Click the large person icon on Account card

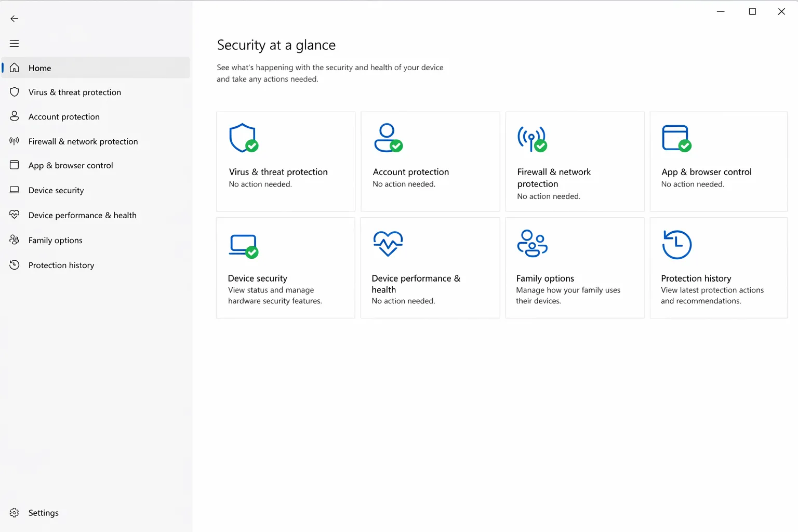[x=388, y=138]
